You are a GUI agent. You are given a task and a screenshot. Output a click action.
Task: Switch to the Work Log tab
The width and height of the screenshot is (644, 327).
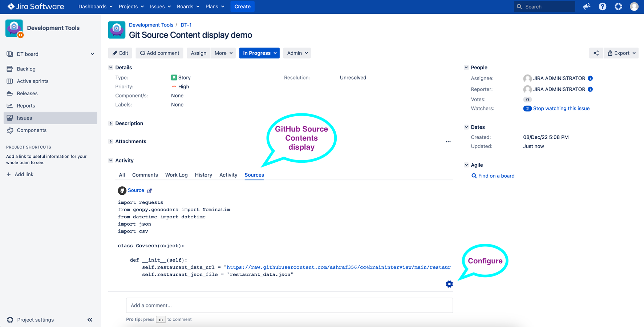tap(177, 175)
